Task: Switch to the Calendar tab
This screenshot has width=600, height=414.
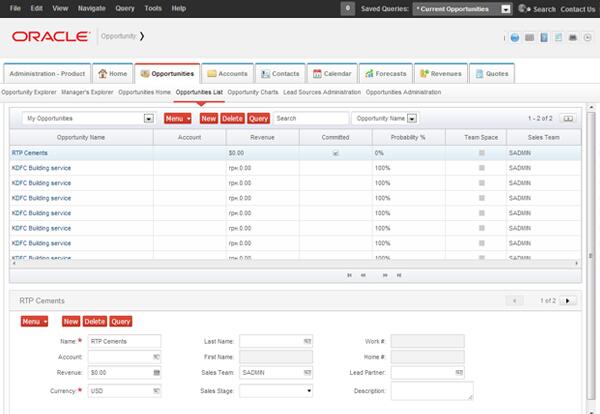Action: (x=332, y=73)
